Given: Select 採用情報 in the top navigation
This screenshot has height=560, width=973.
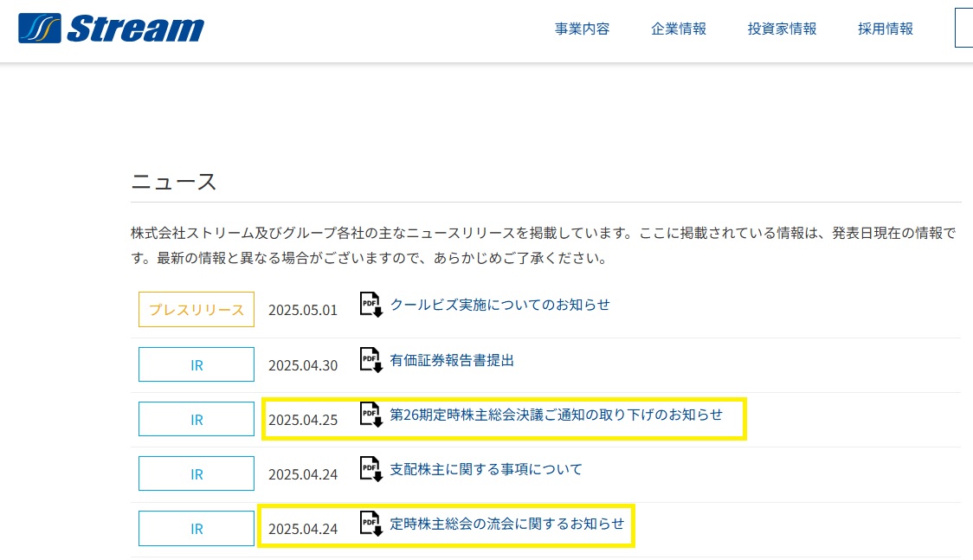Looking at the screenshot, I should (x=885, y=29).
